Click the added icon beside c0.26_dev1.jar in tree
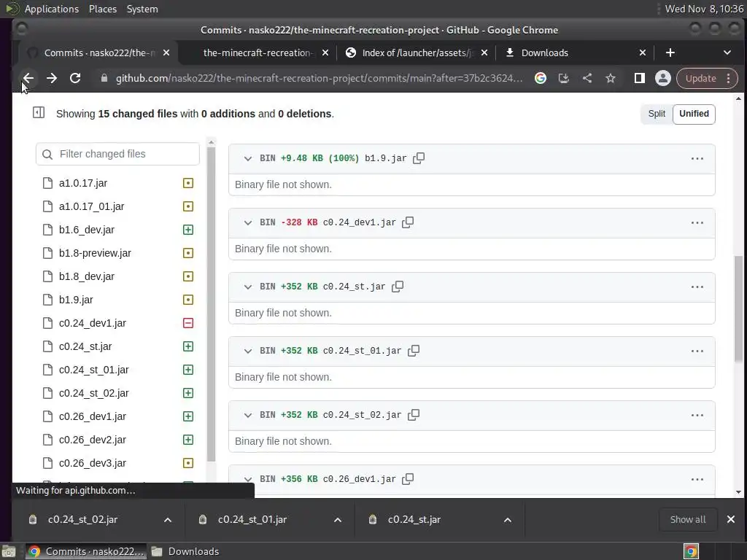Screen dimensions: 747x560 point(188,416)
